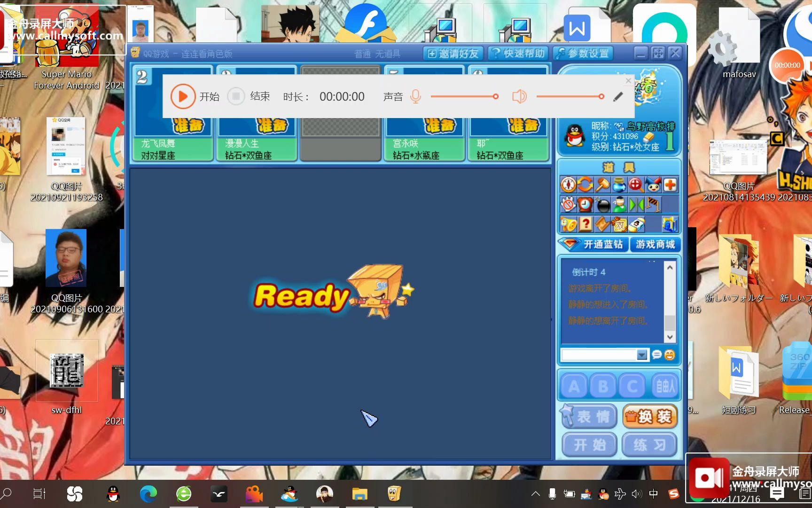Use the megaphone with clock item

(568, 224)
